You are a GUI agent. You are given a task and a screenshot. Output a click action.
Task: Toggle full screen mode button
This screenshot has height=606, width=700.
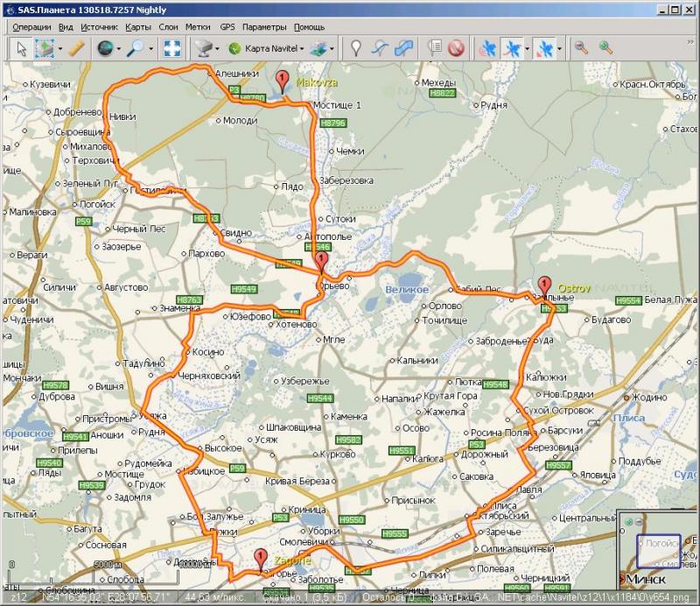point(172,48)
